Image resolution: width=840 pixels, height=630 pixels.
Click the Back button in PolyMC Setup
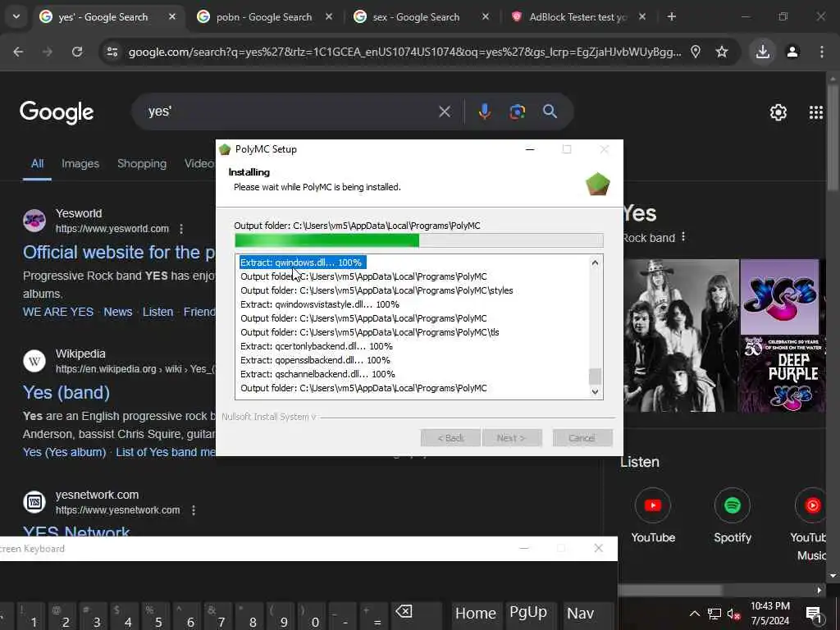click(x=450, y=438)
